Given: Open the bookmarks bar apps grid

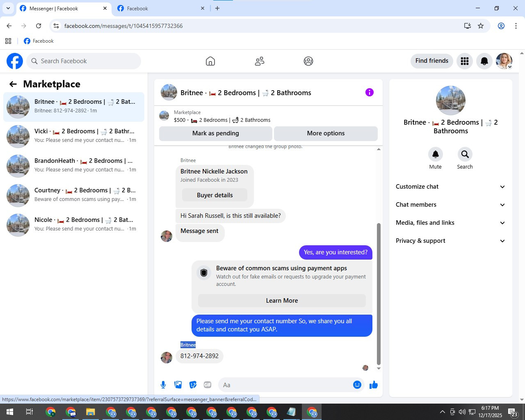Looking at the screenshot, I should [8, 41].
